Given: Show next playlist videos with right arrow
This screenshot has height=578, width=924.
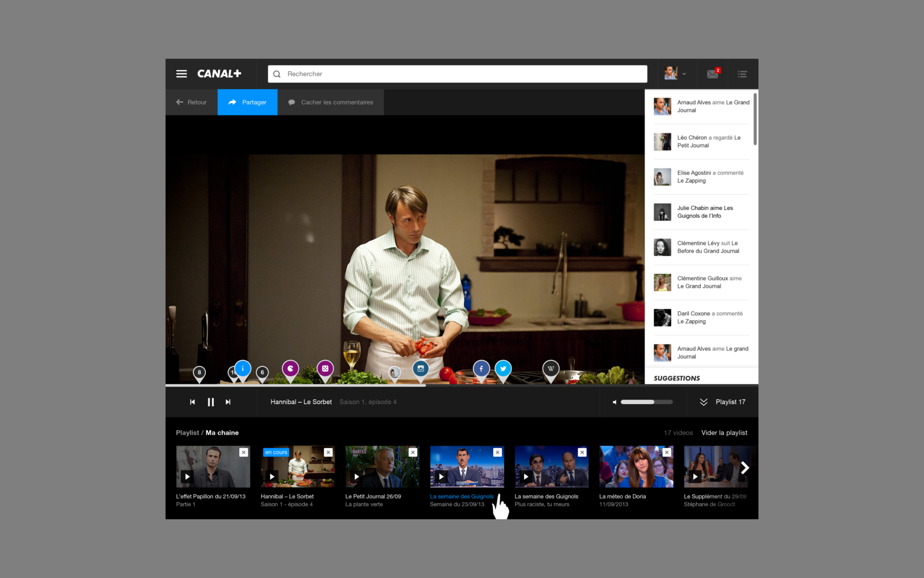Looking at the screenshot, I should pos(745,468).
